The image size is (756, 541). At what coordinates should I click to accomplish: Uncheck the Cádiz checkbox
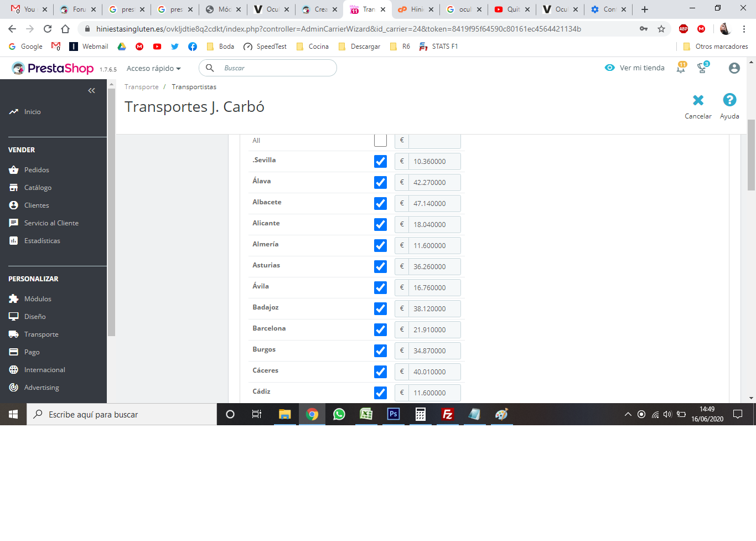click(380, 393)
